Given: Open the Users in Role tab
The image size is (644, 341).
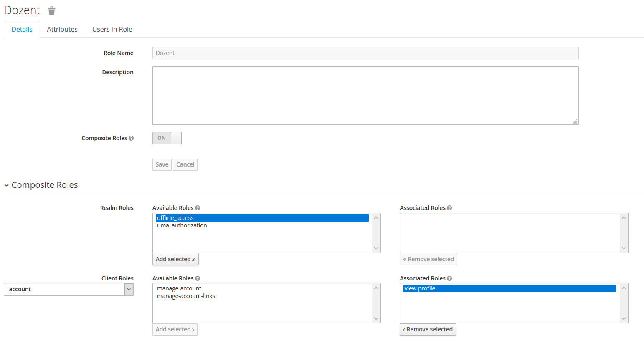Looking at the screenshot, I should click(112, 29).
